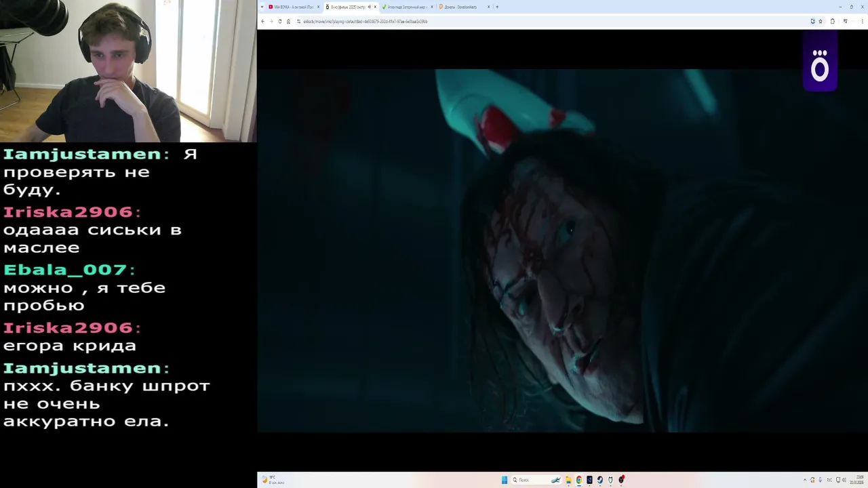Click the install app icon in address bar
The width and height of the screenshot is (868, 488).
[812, 21]
